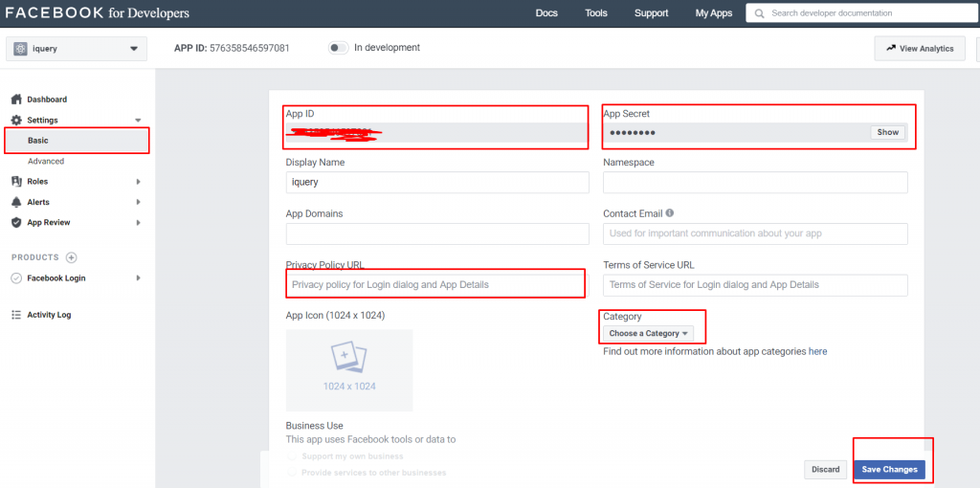Click the Alerts bell icon
The image size is (980, 488).
click(17, 202)
